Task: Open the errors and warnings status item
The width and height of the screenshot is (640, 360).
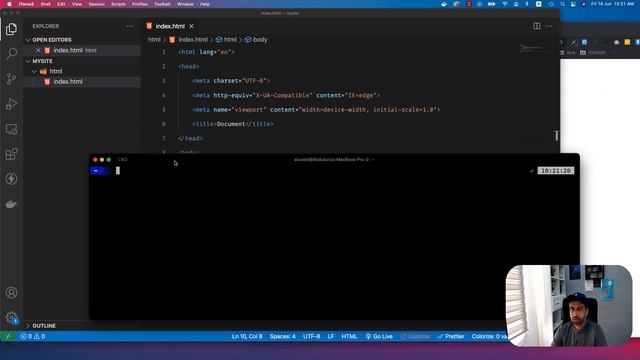Action: [x=33, y=336]
